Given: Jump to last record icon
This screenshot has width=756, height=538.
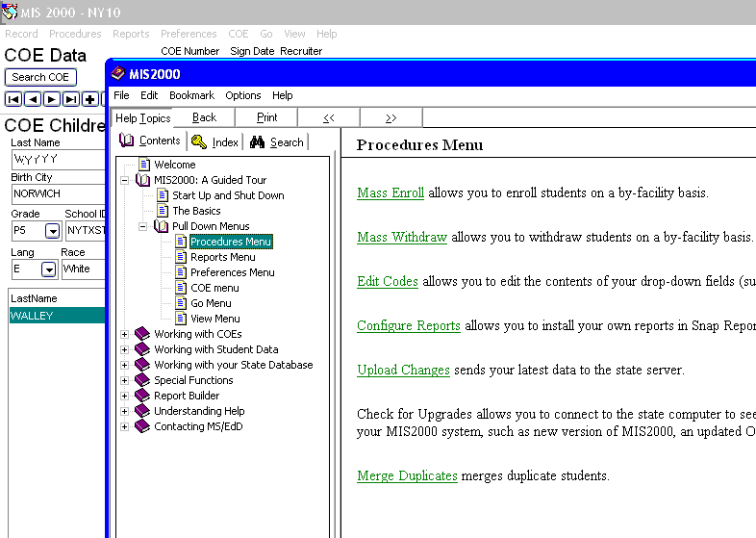Looking at the screenshot, I should pos(71,99).
